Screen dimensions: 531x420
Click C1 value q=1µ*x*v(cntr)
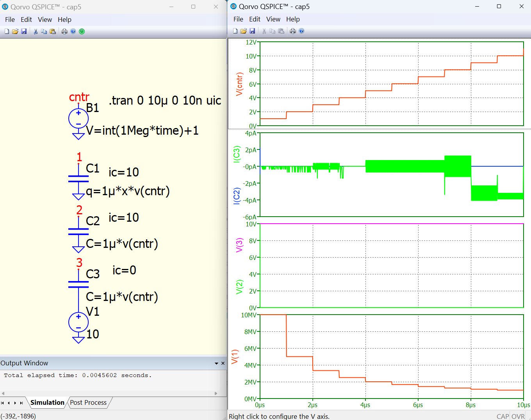[x=128, y=191]
